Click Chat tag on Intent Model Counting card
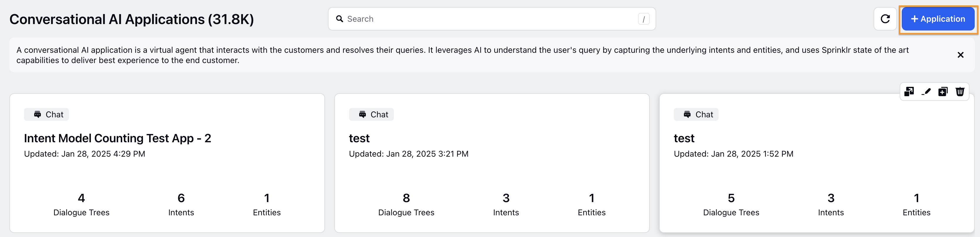This screenshot has height=237, width=980. (46, 114)
